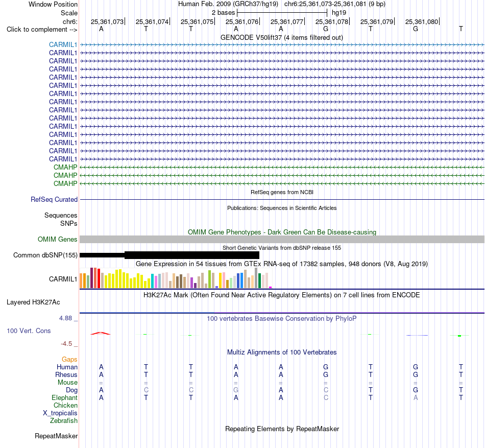
Task: Click the 'Elephant' alignment row label
Action: 65,397
